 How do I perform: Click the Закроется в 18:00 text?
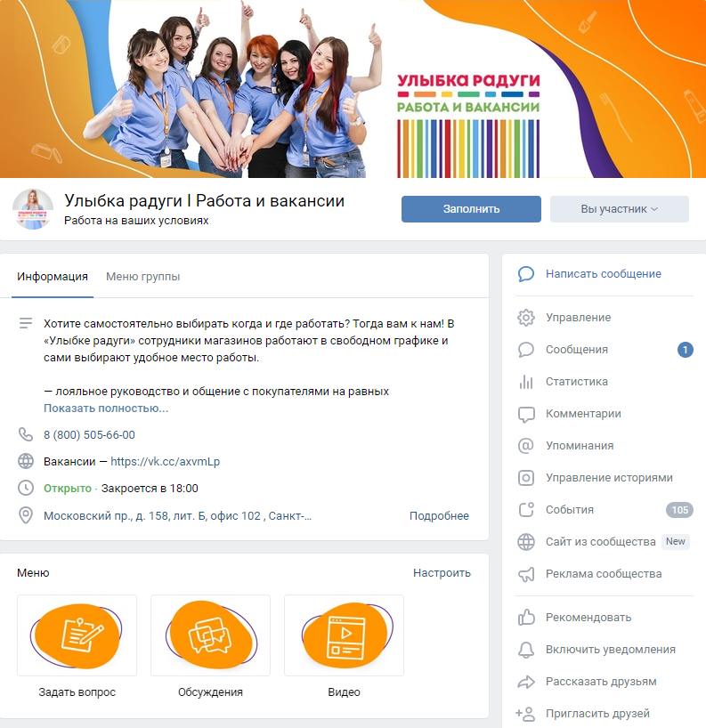click(150, 489)
